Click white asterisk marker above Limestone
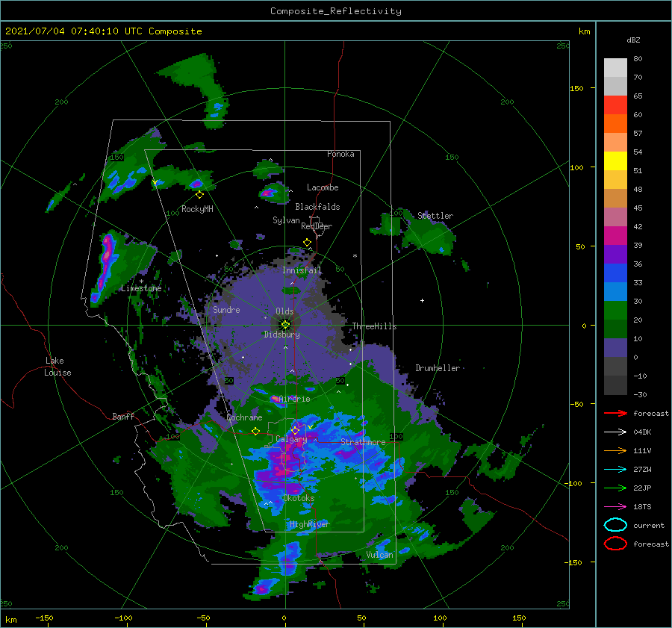The image size is (672, 628). pyautogui.click(x=141, y=282)
